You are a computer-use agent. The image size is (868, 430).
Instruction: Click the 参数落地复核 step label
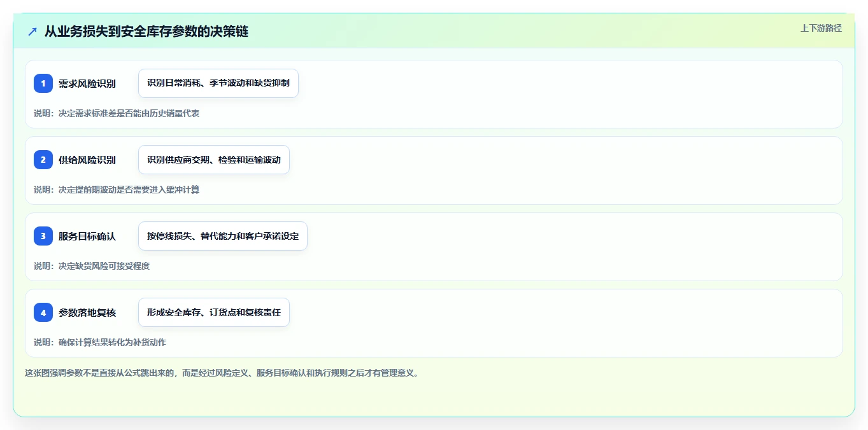pos(87,312)
